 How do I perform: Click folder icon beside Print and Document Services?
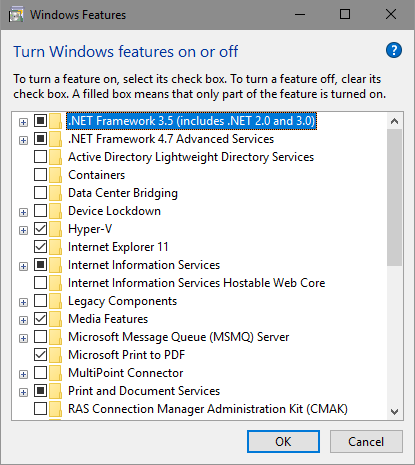[55, 391]
